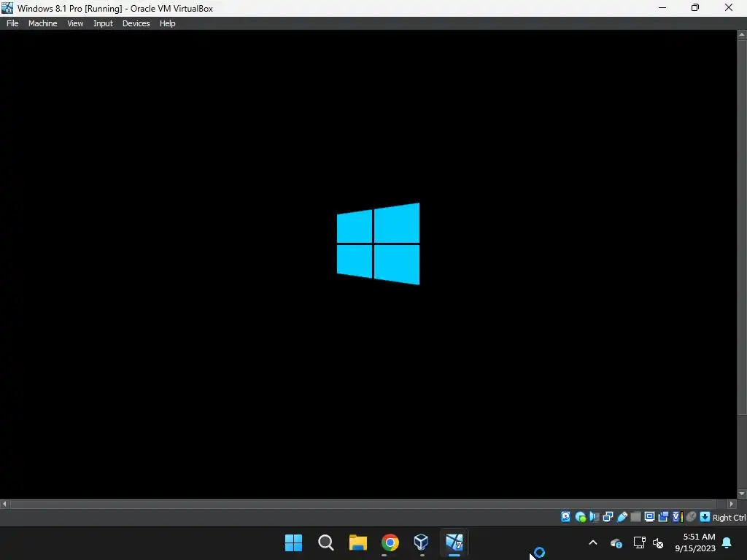Screen dimensions: 747x560
Task: Open the View menu
Action: (75, 23)
